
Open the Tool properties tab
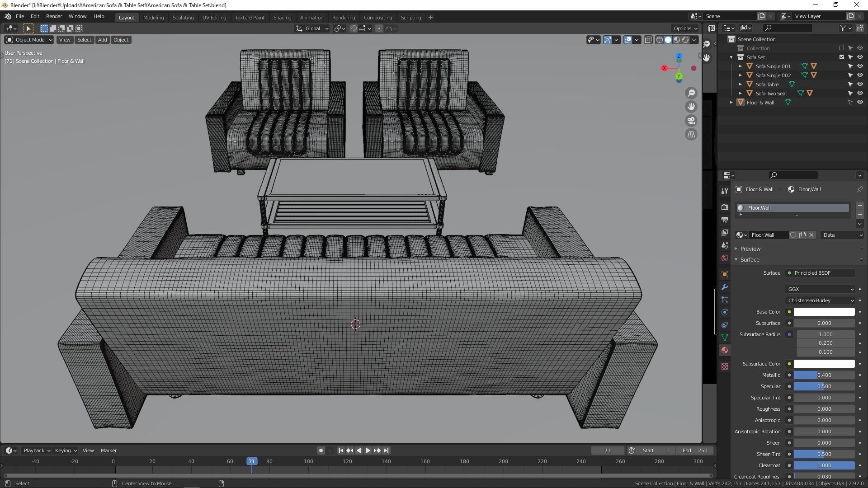(725, 191)
